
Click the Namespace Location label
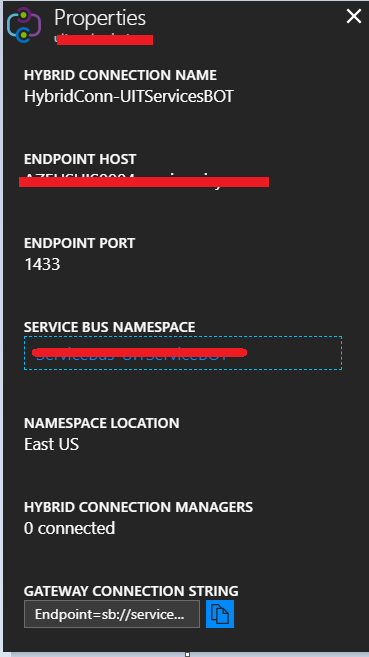tap(101, 423)
